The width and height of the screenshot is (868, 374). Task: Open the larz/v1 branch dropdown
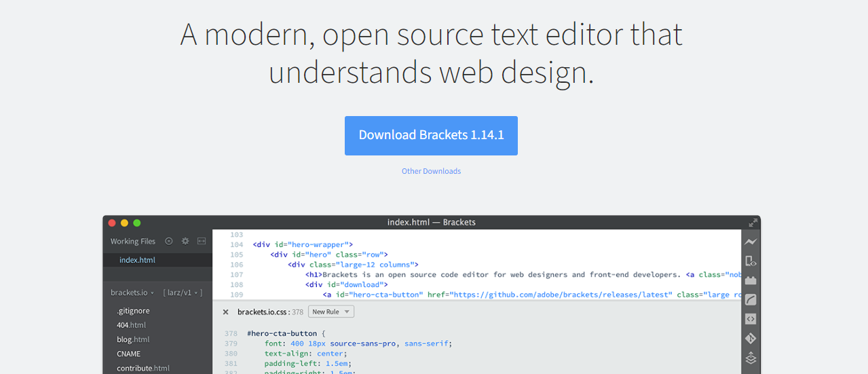click(183, 293)
